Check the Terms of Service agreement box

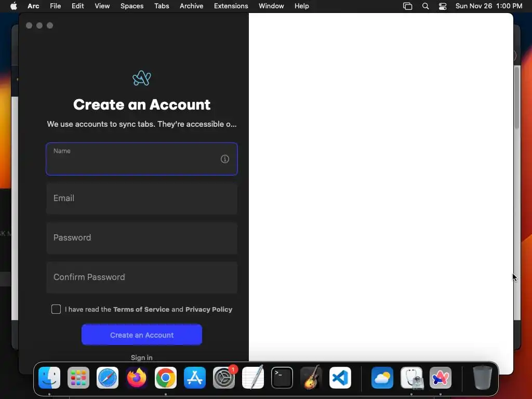[56, 309]
